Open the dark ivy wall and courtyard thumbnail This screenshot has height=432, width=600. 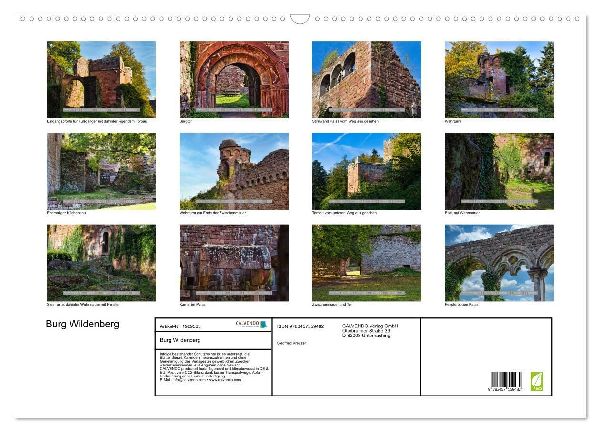tap(499, 171)
